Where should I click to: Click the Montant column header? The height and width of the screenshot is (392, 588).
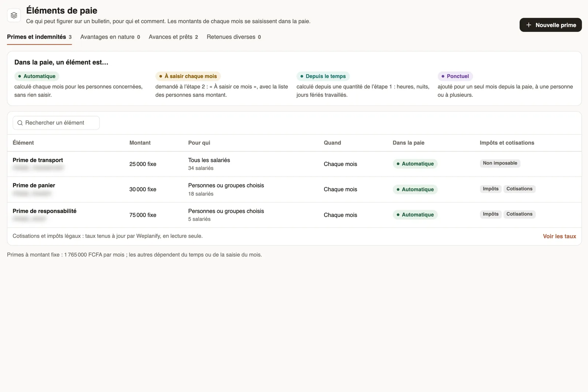click(140, 143)
